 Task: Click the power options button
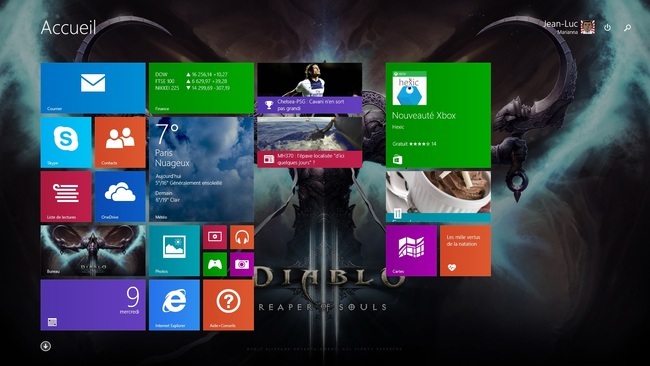pyautogui.click(x=607, y=28)
